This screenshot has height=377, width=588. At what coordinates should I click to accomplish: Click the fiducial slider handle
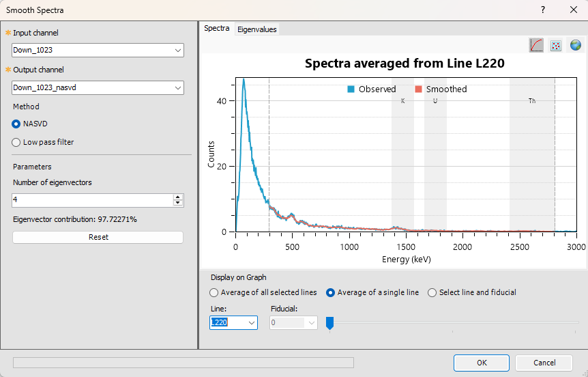click(329, 322)
